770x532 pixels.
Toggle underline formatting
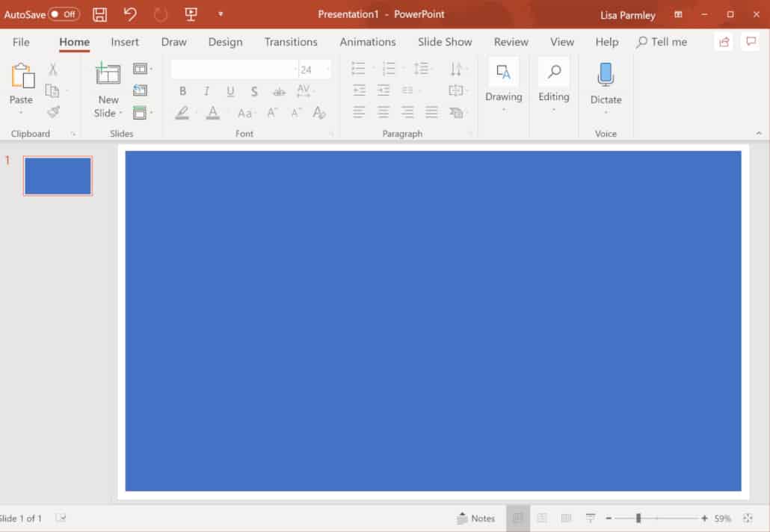click(230, 90)
